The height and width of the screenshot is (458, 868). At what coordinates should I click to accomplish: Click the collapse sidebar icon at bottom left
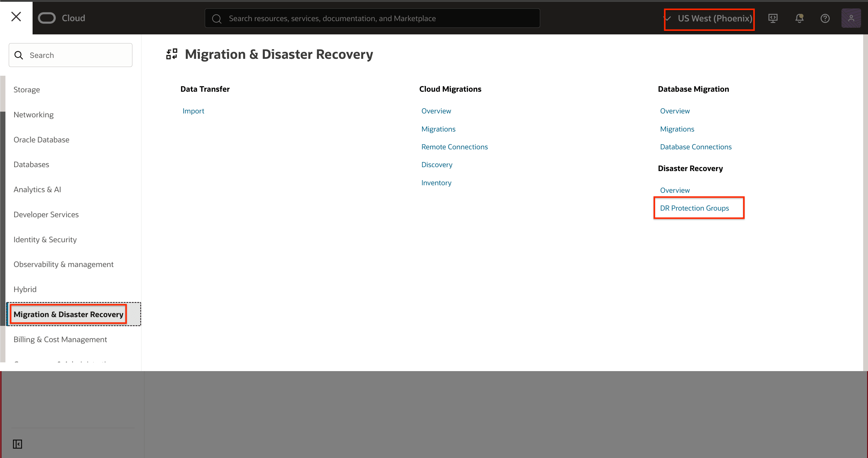click(17, 444)
